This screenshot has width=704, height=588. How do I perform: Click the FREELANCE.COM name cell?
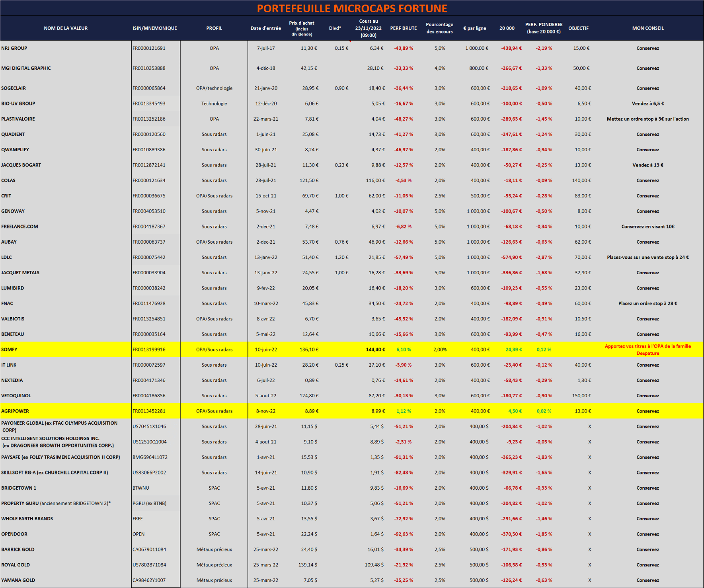pos(20,227)
